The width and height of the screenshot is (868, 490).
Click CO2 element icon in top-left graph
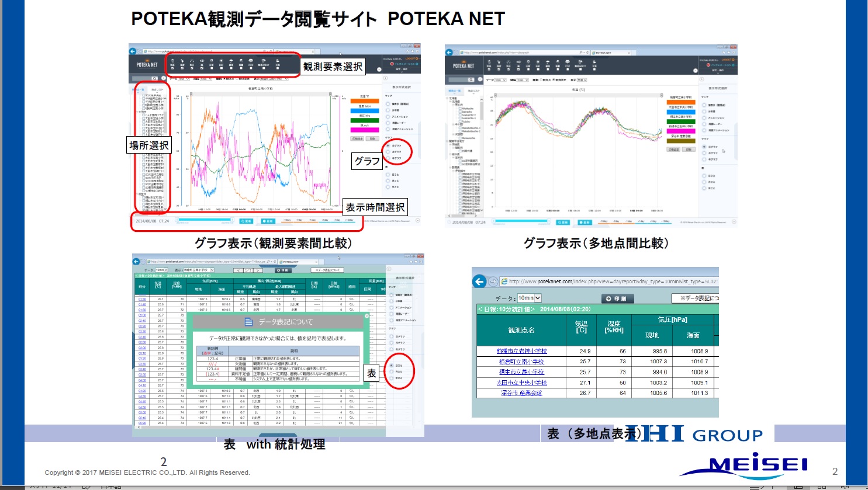251,62
